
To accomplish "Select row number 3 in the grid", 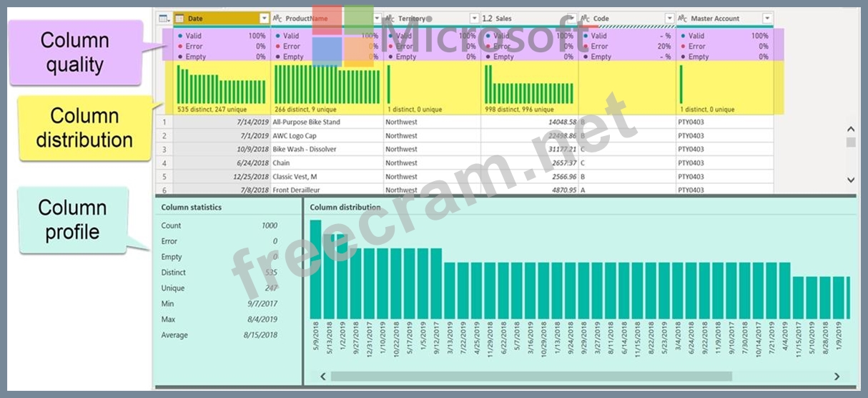I will click(x=164, y=150).
